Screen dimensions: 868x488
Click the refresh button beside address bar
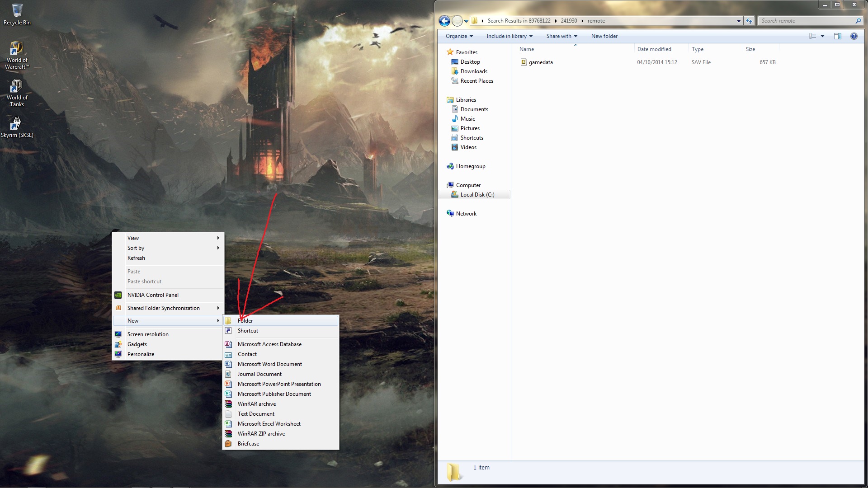coord(749,21)
